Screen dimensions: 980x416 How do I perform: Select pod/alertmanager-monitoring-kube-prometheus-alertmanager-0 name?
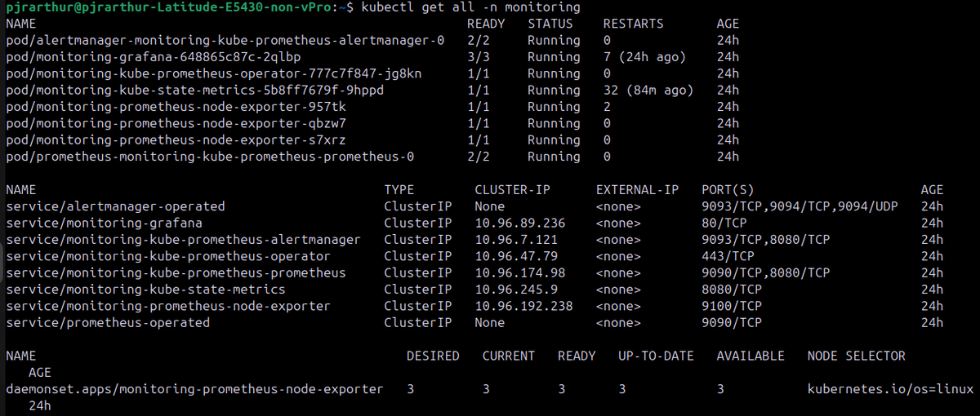pyautogui.click(x=225, y=40)
